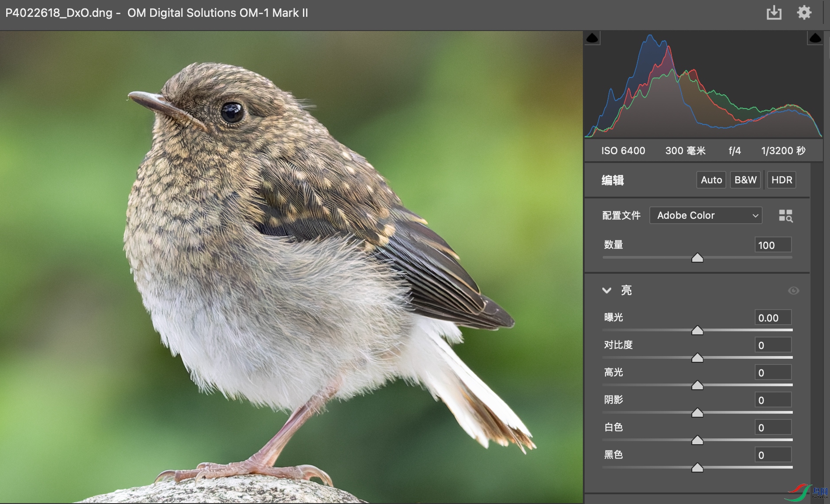The height and width of the screenshot is (504, 830).
Task: Click the 阴影 value input field
Action: point(773,400)
